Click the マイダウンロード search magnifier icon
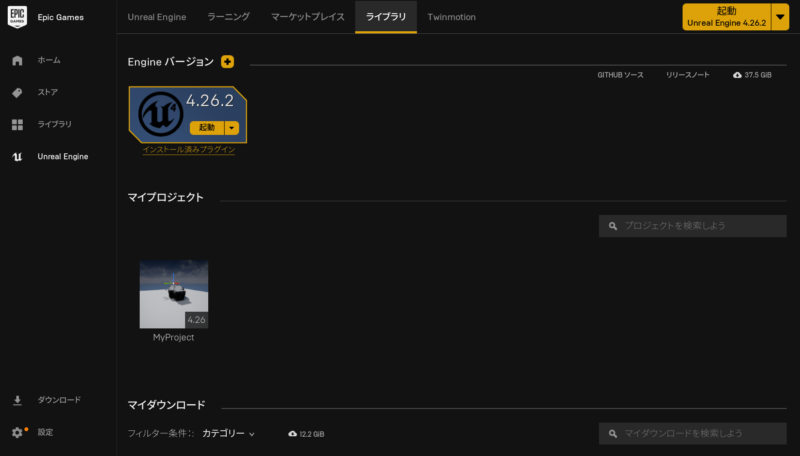The image size is (800, 456). tap(613, 434)
